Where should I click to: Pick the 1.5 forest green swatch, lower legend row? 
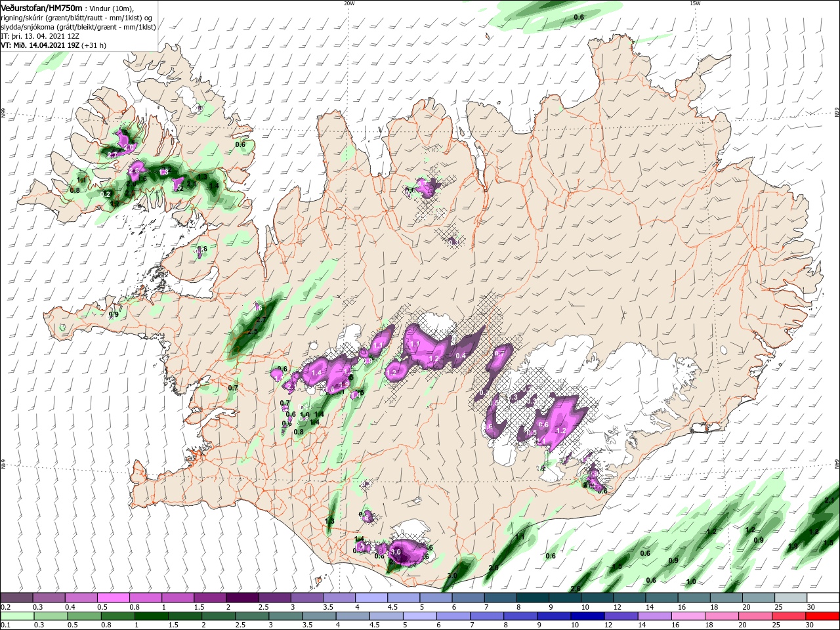pos(184,616)
